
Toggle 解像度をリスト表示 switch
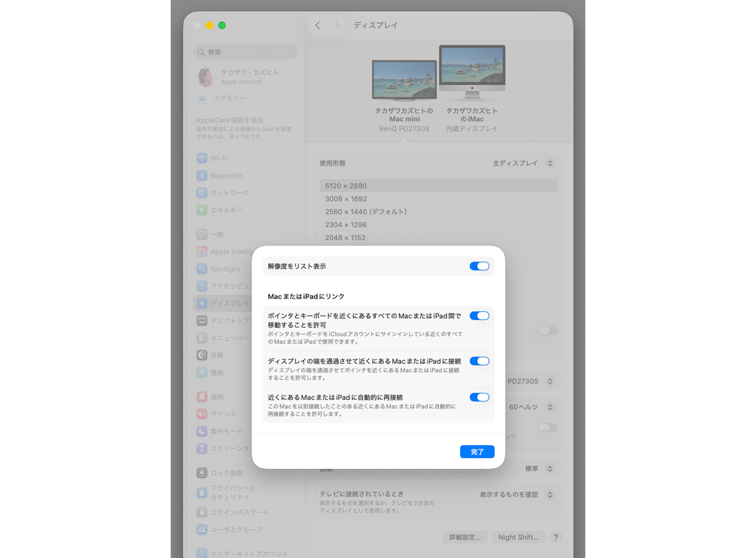[479, 266]
